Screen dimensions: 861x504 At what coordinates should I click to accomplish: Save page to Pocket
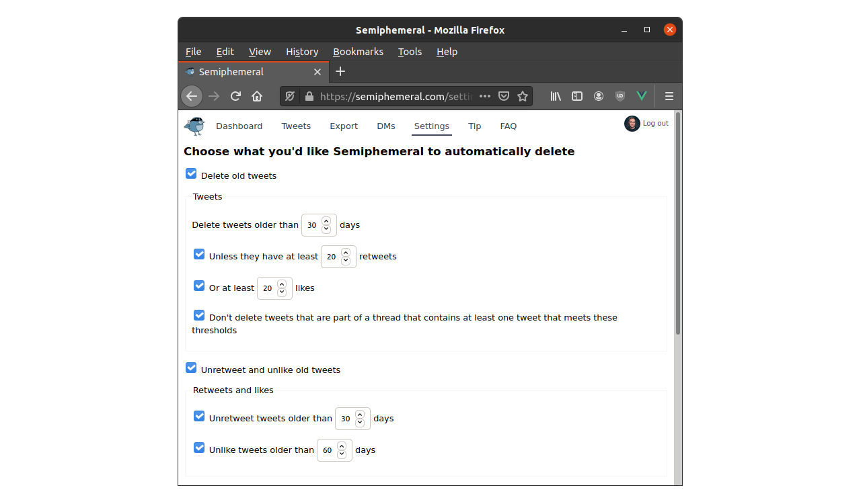[x=504, y=96]
